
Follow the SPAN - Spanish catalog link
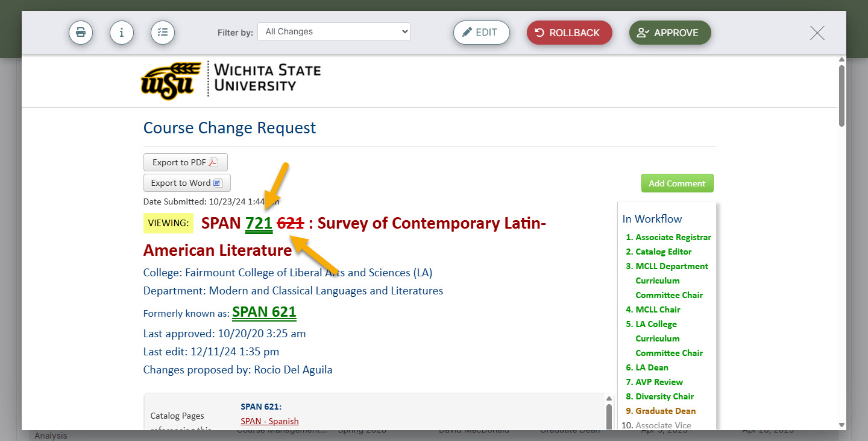pos(269,421)
